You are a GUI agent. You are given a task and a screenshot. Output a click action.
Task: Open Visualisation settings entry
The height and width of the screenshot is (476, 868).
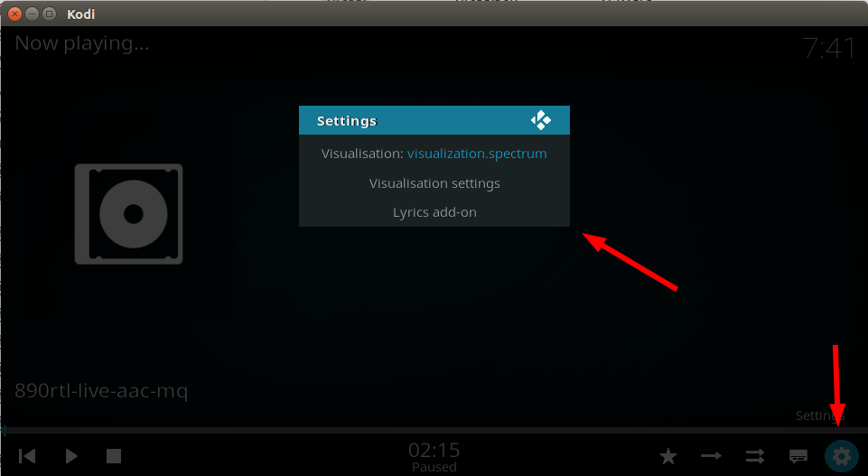434,183
